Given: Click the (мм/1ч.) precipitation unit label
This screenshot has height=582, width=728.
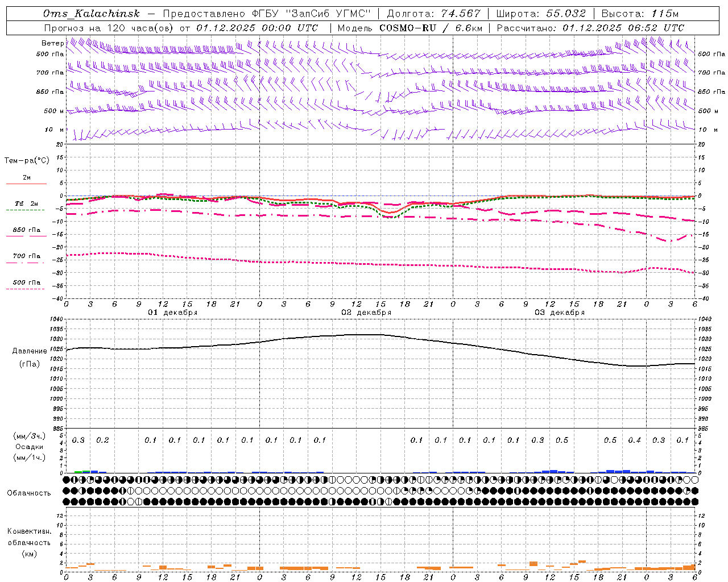Looking at the screenshot, I should [x=30, y=458].
